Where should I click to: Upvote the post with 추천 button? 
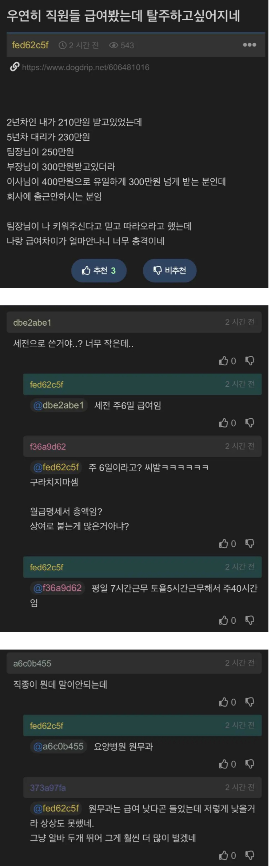(x=99, y=270)
